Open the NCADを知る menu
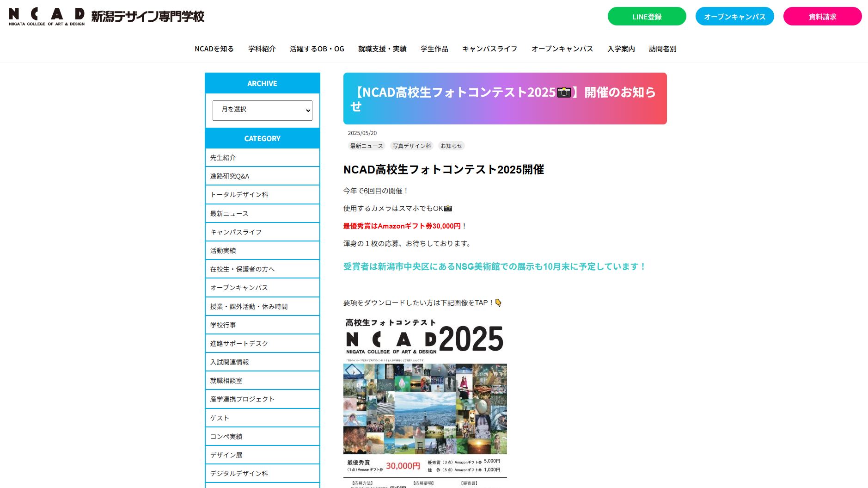 tap(214, 49)
